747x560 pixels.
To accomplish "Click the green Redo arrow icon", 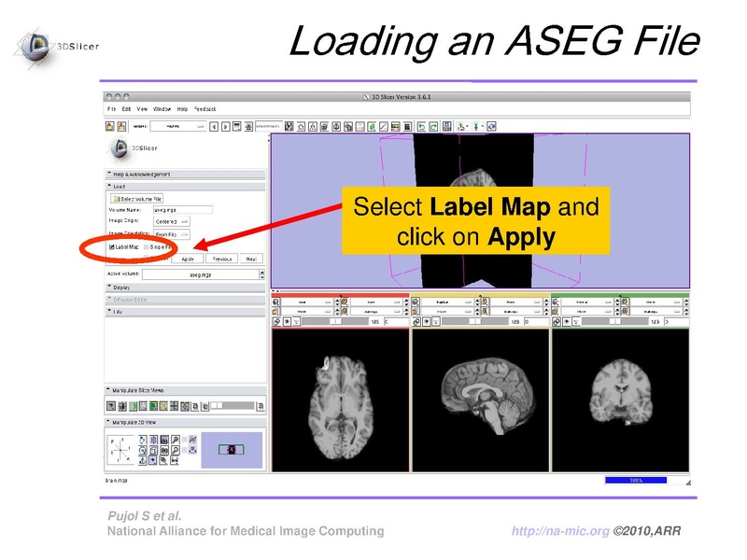I will point(433,127).
